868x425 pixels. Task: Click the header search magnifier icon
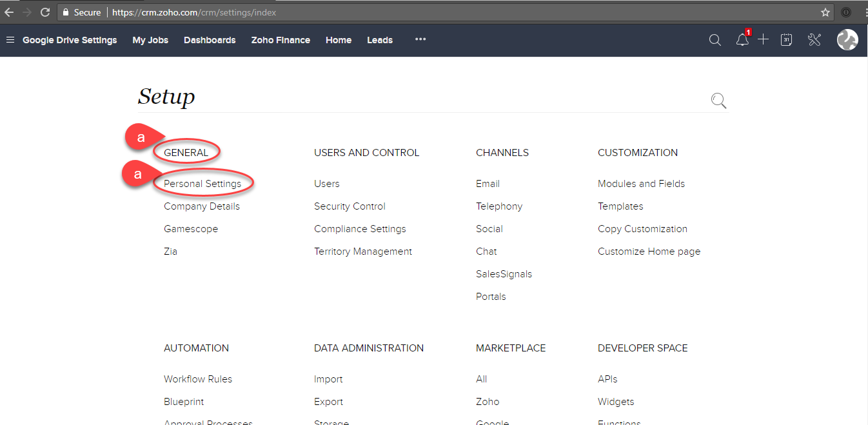pos(715,40)
